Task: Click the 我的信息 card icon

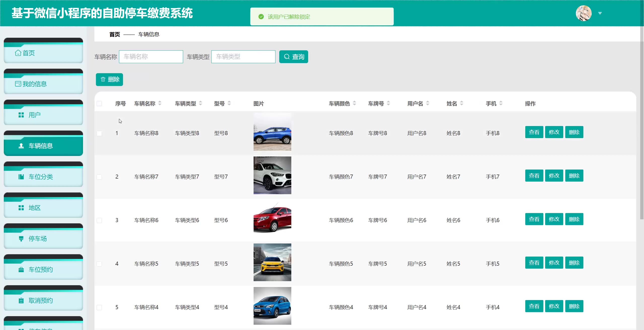Action: pyautogui.click(x=18, y=84)
